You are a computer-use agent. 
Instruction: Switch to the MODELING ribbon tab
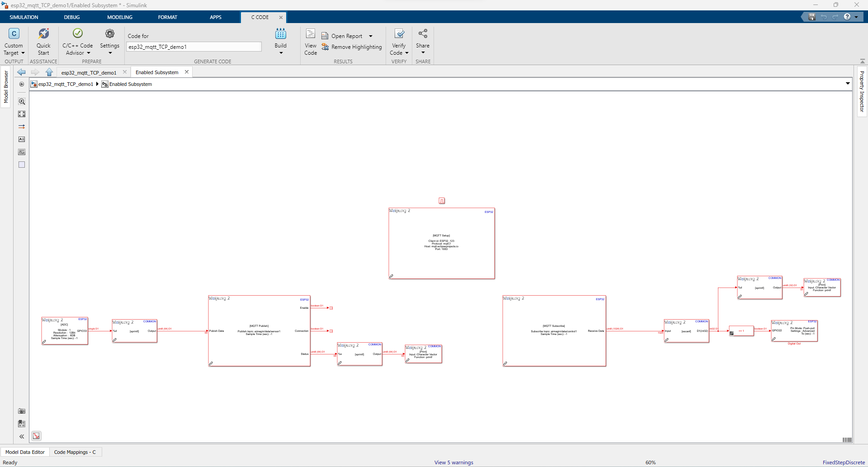coord(120,17)
